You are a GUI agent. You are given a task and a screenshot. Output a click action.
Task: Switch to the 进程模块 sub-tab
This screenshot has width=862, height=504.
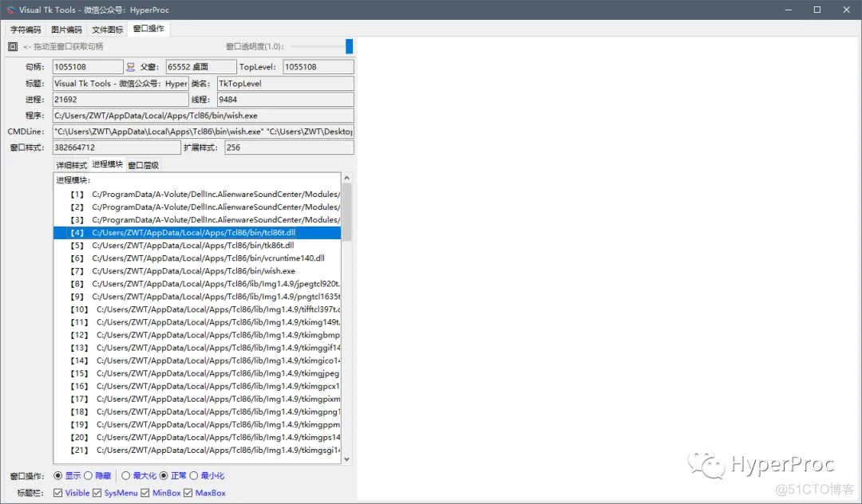pos(108,164)
